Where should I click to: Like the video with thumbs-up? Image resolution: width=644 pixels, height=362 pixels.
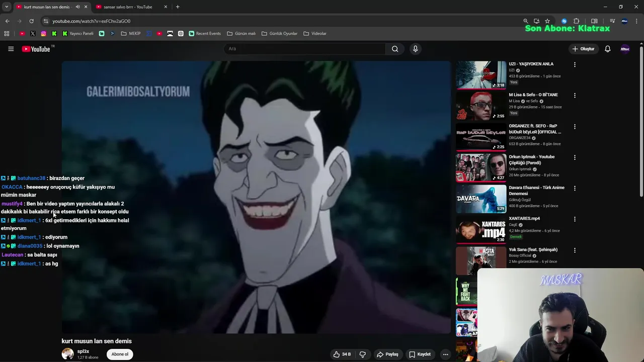pyautogui.click(x=342, y=354)
